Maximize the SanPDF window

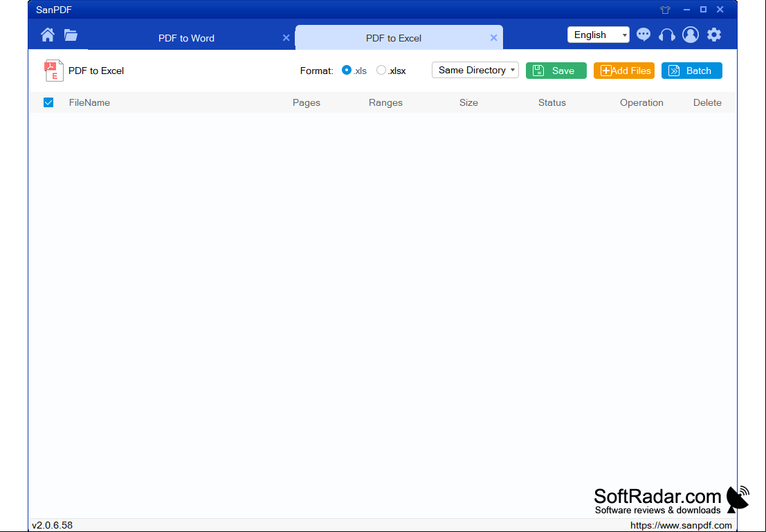(704, 9)
